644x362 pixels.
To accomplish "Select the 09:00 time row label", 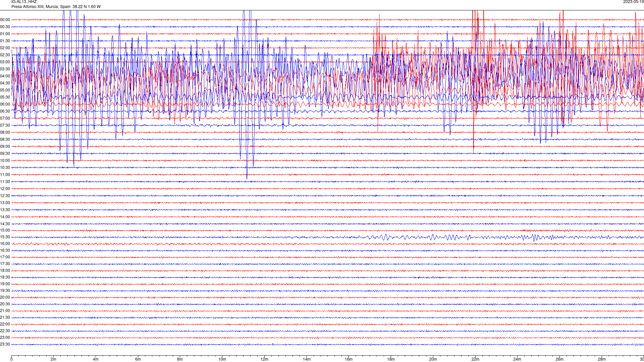I will (5, 146).
